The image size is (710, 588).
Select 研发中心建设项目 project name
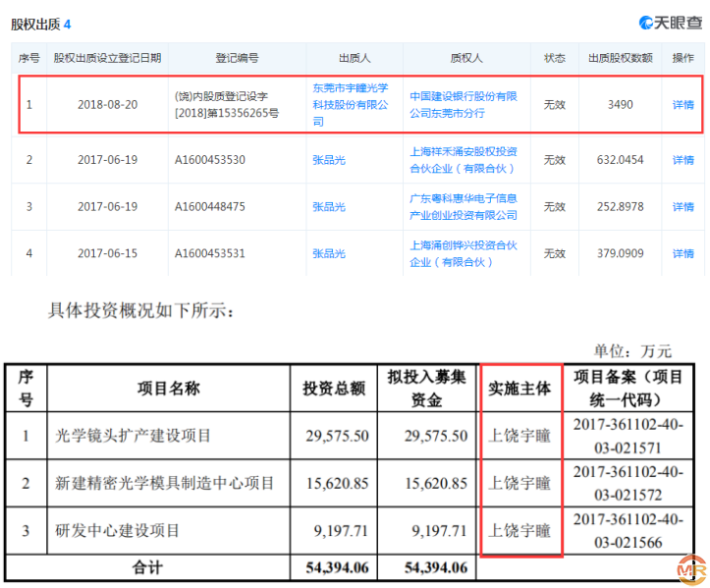[x=117, y=530]
